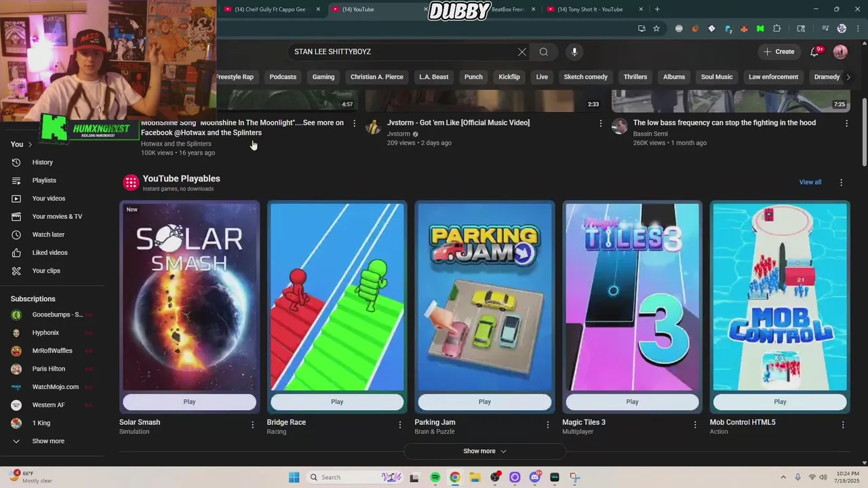Open more options for Solar Smash
This screenshot has width=868, height=488.
(x=253, y=425)
